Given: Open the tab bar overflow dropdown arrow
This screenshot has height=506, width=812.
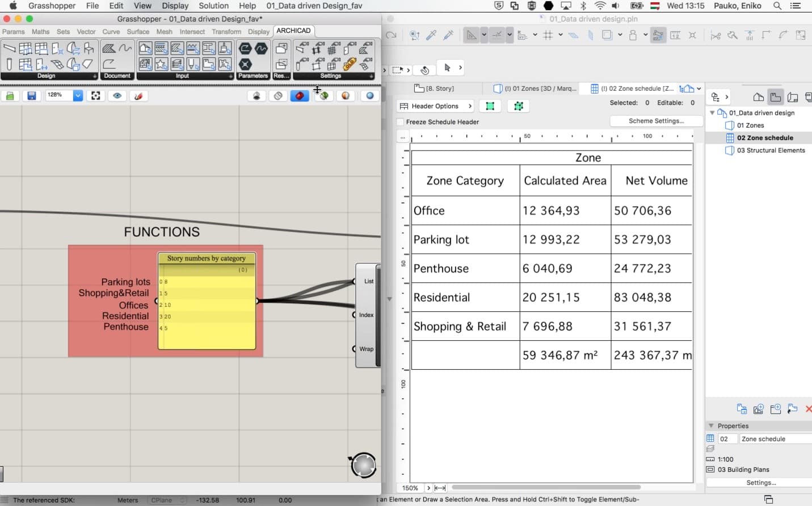Looking at the screenshot, I should pos(699,89).
